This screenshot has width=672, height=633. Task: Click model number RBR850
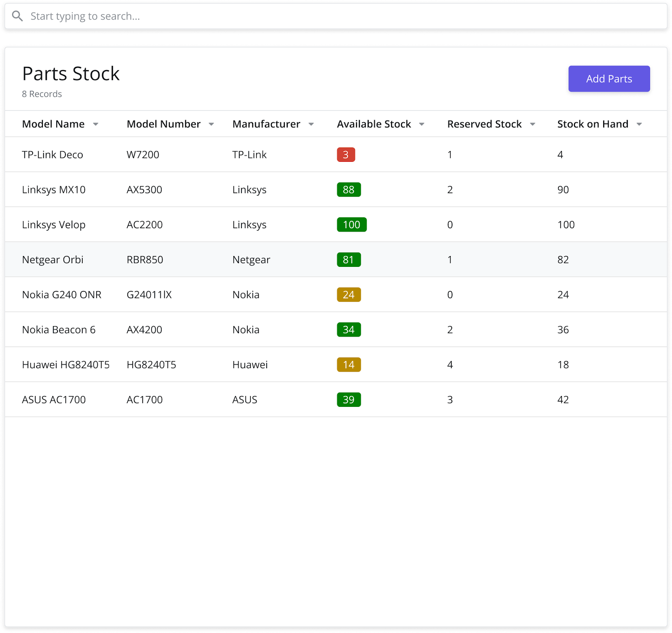point(145,259)
